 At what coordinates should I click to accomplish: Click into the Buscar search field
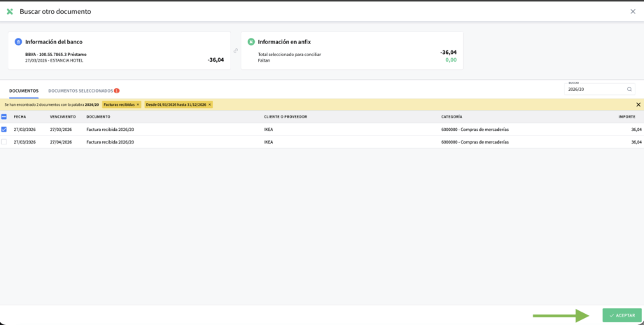pos(595,90)
